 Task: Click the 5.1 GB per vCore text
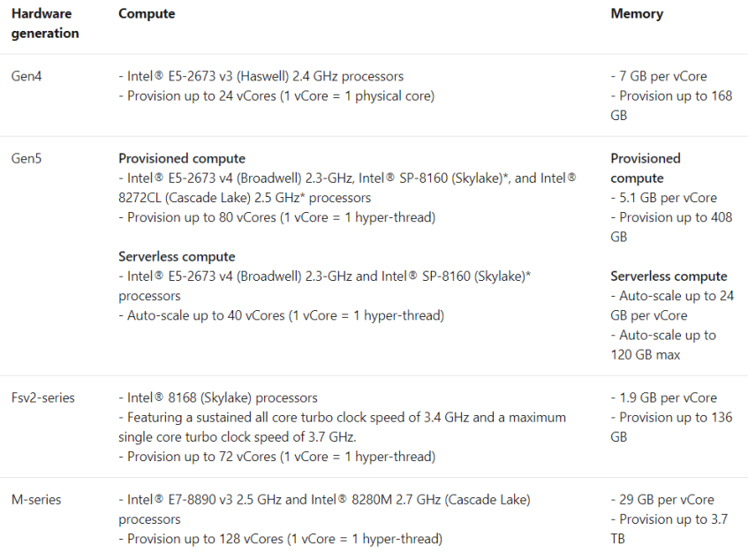[x=663, y=198]
